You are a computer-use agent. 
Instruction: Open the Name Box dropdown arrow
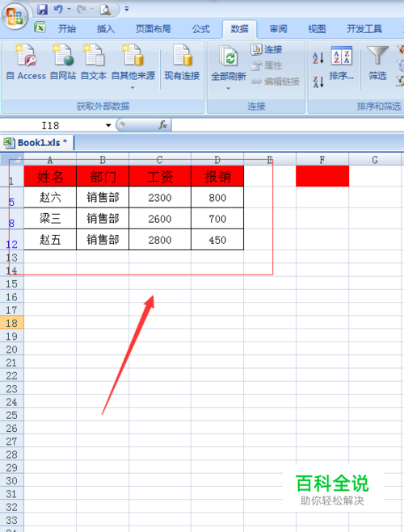(x=108, y=125)
